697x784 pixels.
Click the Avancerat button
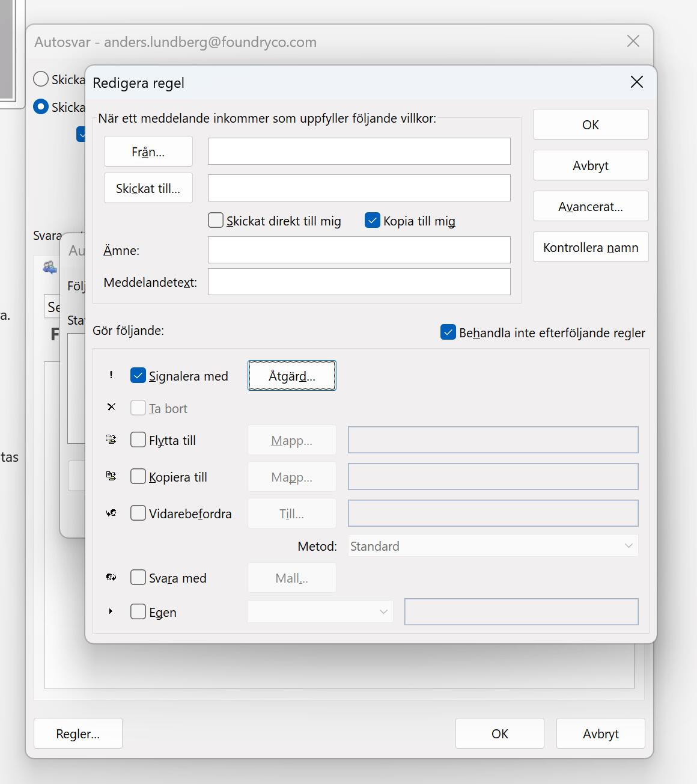pyautogui.click(x=590, y=206)
